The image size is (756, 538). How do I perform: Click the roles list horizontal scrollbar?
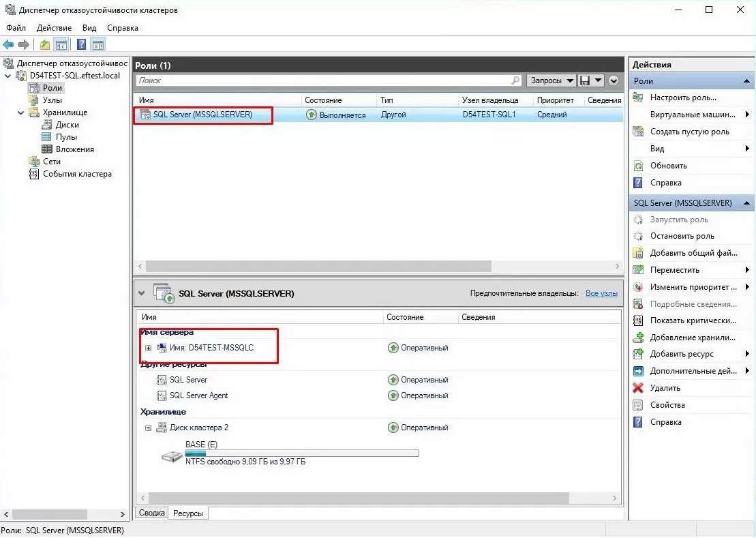pyautogui.click(x=319, y=267)
